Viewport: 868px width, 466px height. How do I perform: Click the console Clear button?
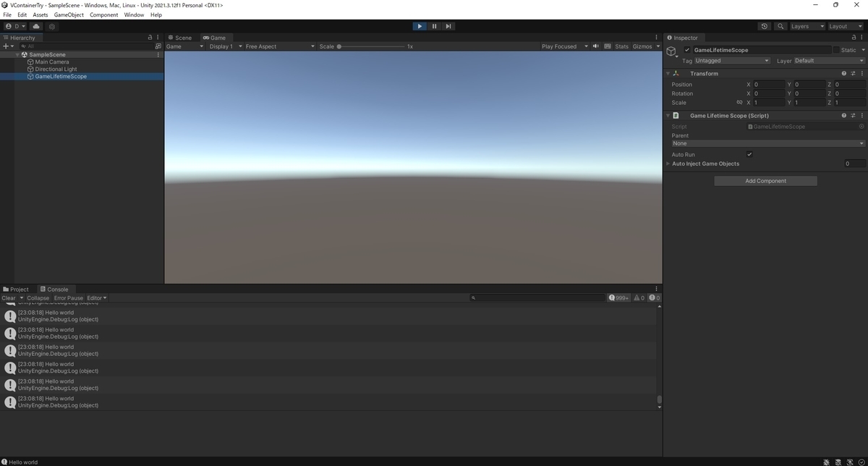[9, 298]
